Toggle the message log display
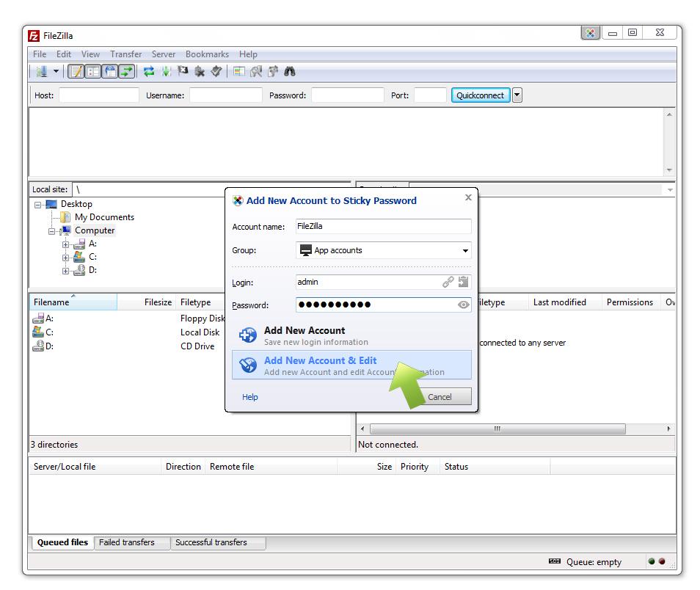The height and width of the screenshot is (590, 700). (x=76, y=71)
